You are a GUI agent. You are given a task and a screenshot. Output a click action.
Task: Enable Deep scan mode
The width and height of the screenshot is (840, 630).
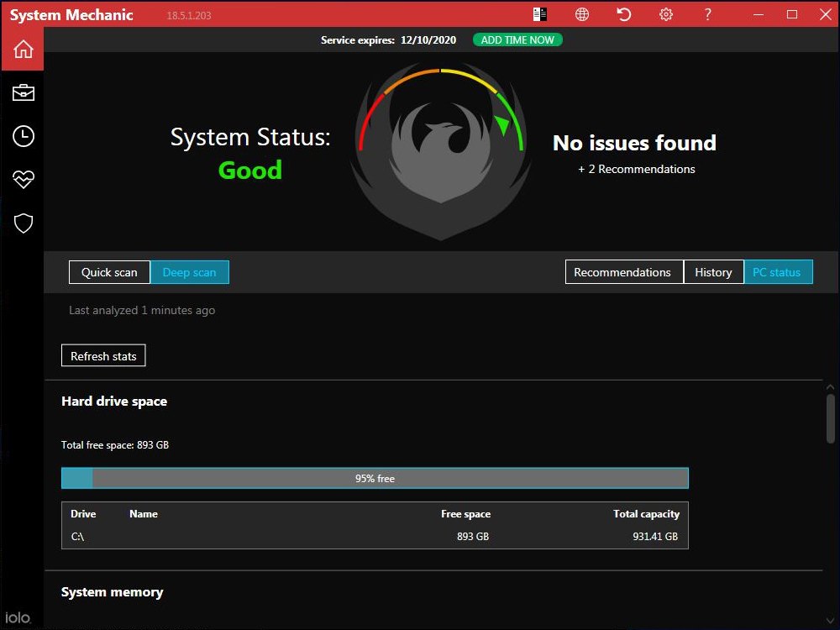(x=190, y=272)
